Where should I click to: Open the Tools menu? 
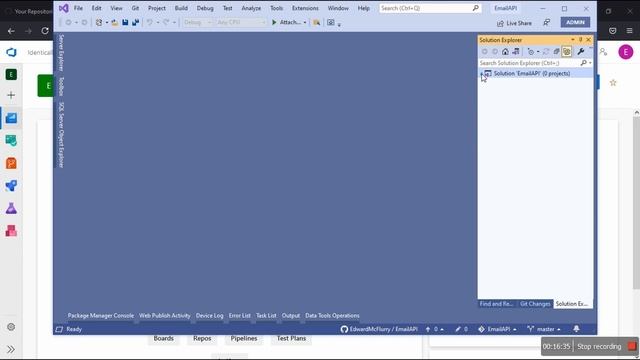pos(276,8)
